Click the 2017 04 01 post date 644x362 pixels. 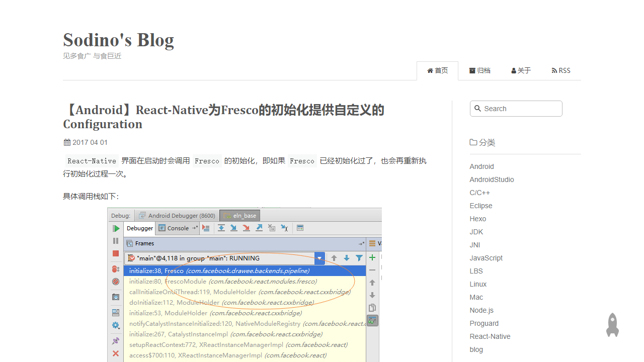(x=86, y=142)
